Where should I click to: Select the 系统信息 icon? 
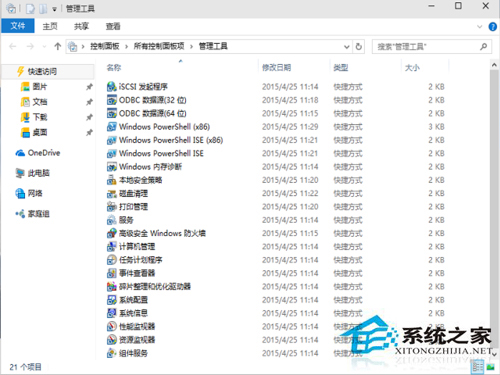[111, 313]
